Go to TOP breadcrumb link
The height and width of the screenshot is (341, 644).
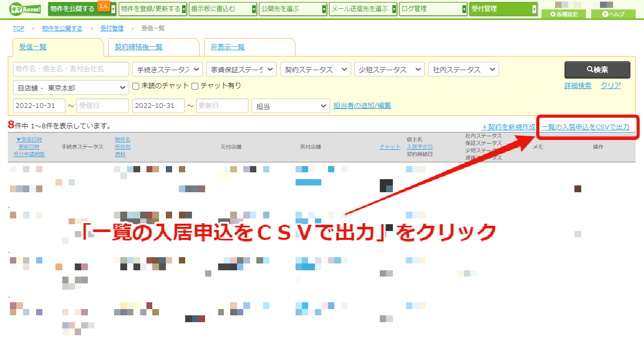click(19, 28)
